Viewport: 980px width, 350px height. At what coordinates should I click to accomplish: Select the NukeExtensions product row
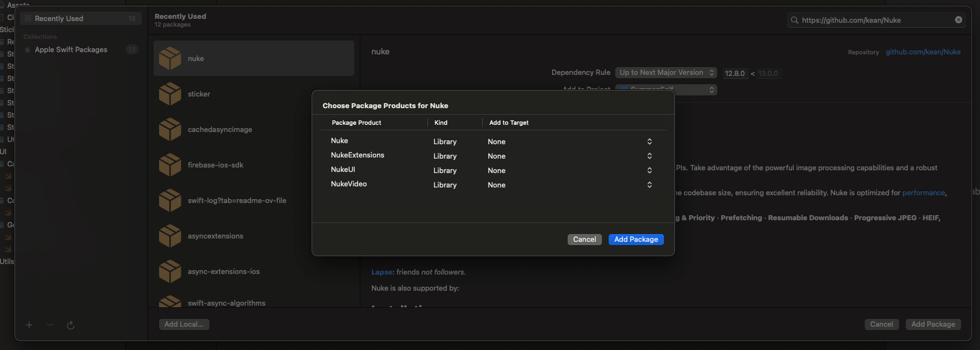(x=493, y=156)
